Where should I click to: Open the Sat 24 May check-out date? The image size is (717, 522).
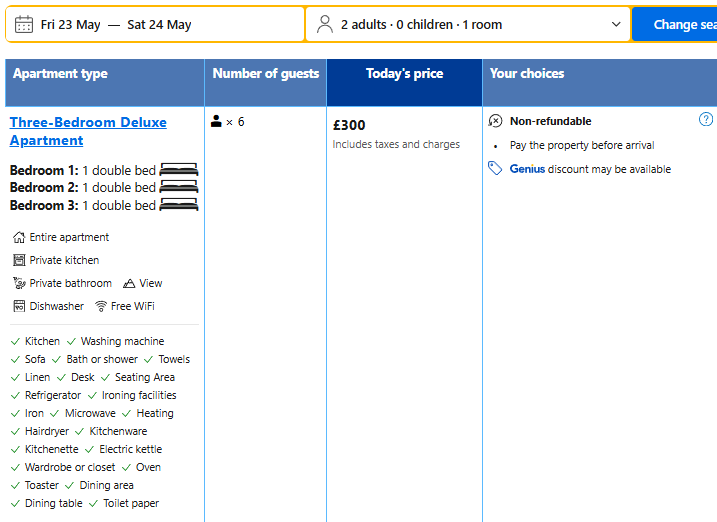(159, 25)
